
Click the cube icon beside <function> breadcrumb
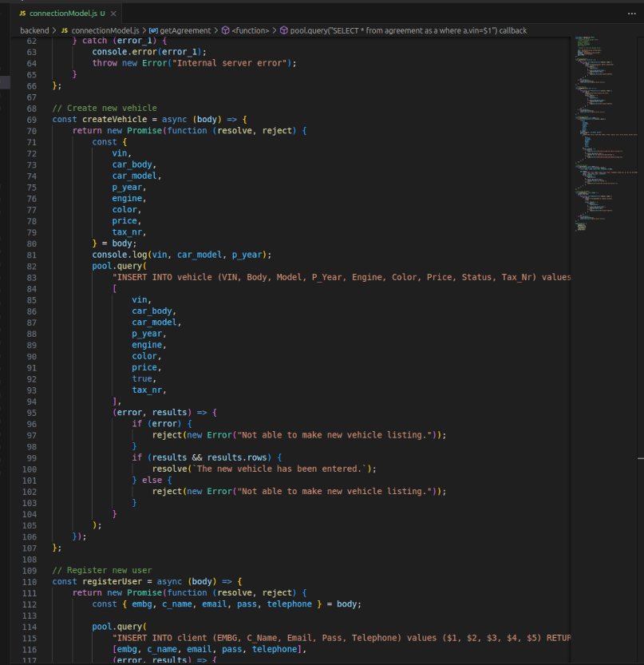click(226, 30)
